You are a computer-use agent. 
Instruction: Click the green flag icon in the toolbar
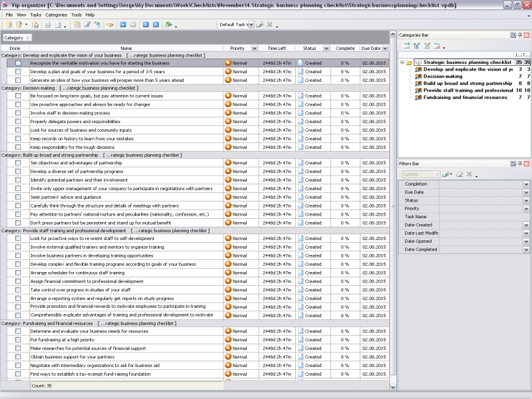[168, 25]
